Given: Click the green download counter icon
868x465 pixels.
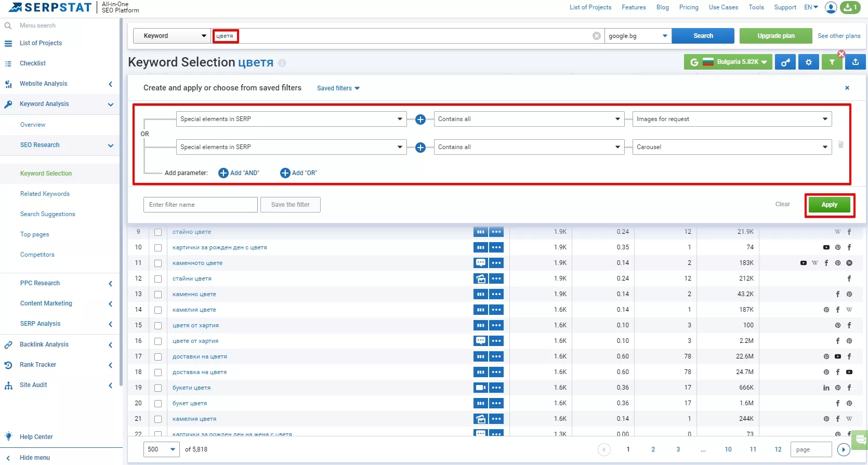Looking at the screenshot, I should coord(850,7).
